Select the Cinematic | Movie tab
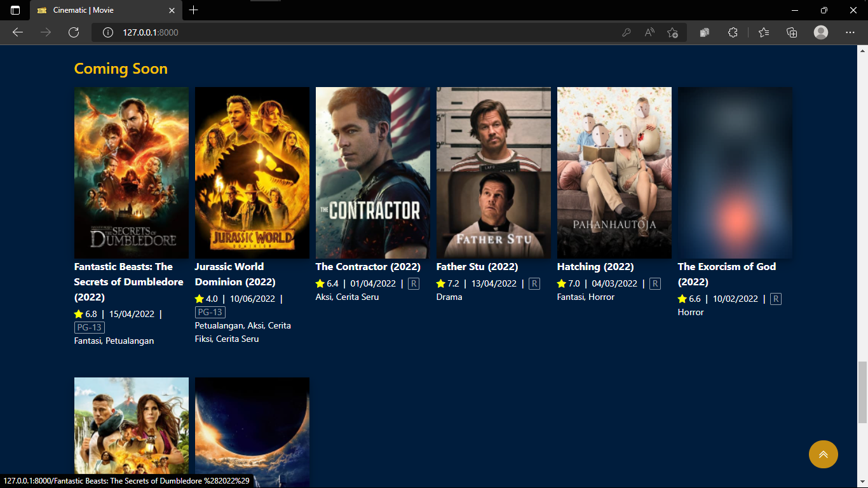 coord(106,10)
